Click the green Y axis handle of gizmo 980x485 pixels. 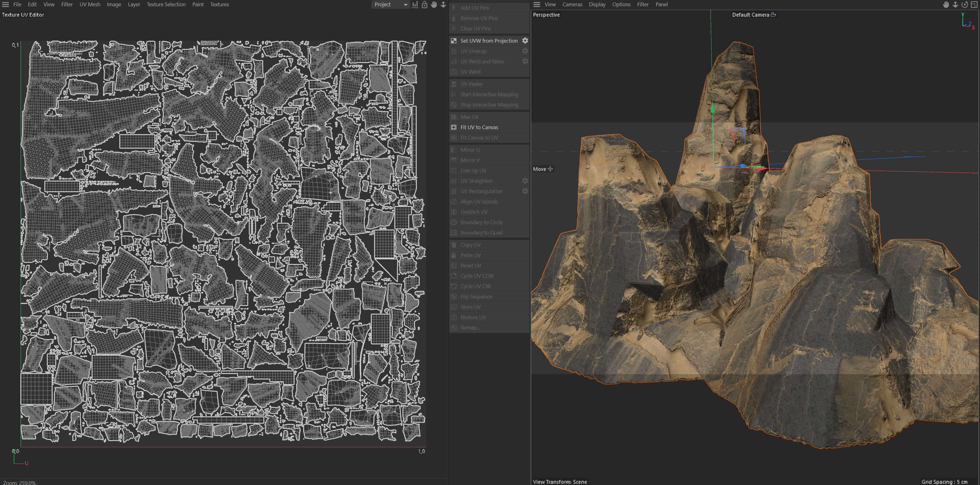point(712,110)
